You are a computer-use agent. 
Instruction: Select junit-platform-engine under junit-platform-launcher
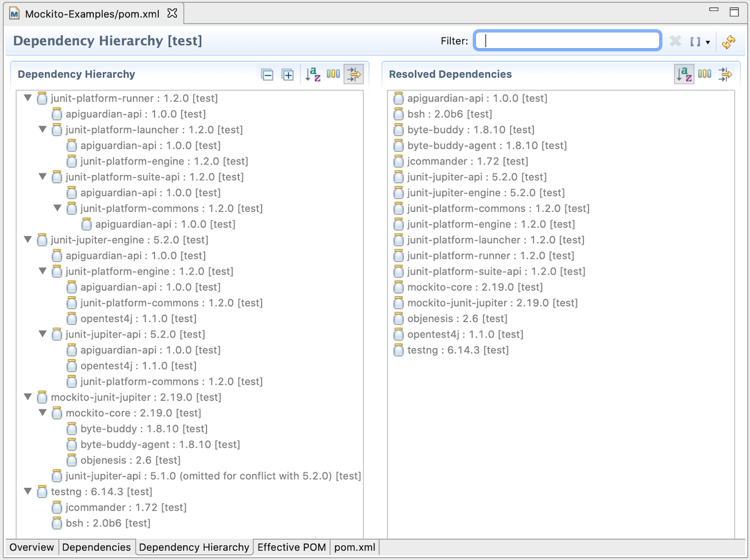point(157,161)
